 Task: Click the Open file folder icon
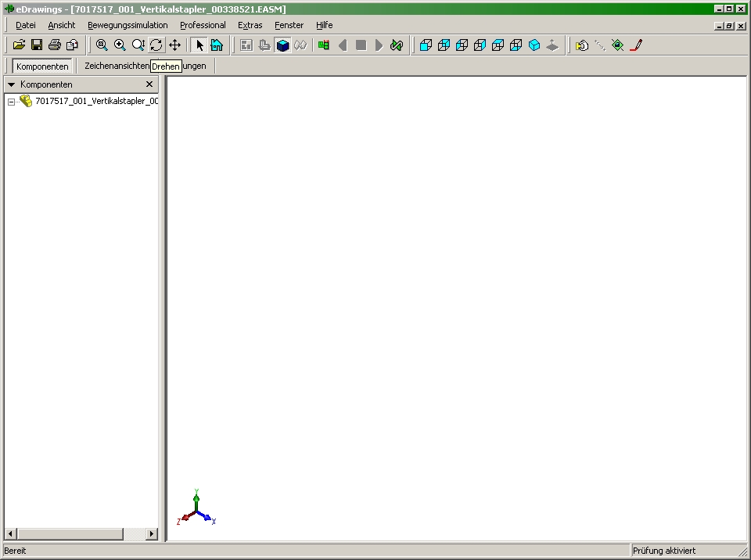pos(20,45)
